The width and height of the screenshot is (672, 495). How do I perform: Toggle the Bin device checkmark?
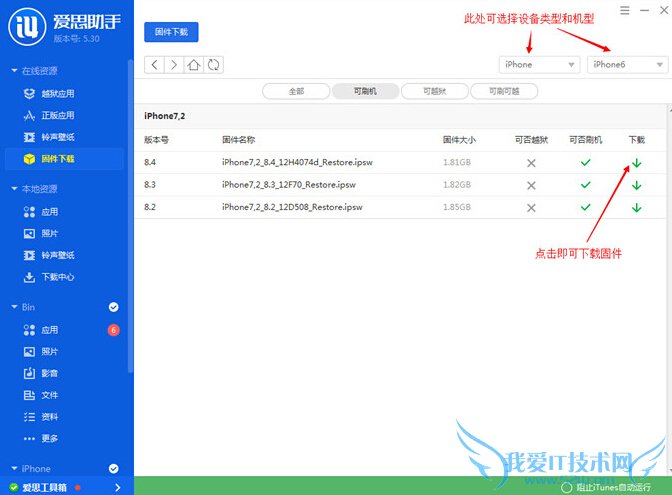(x=114, y=307)
